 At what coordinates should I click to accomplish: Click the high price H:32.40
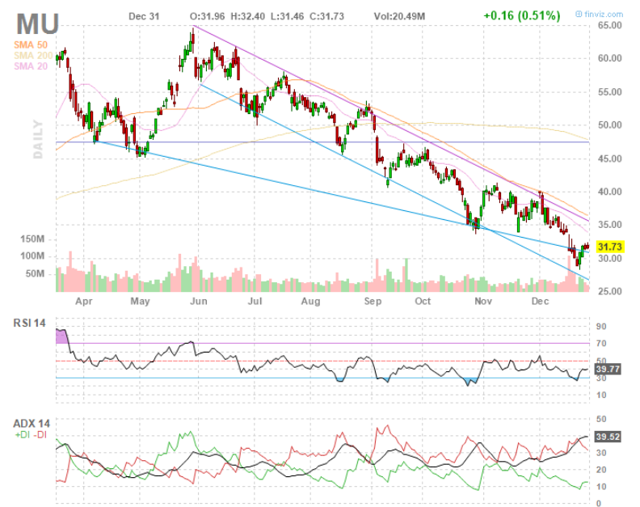248,16
